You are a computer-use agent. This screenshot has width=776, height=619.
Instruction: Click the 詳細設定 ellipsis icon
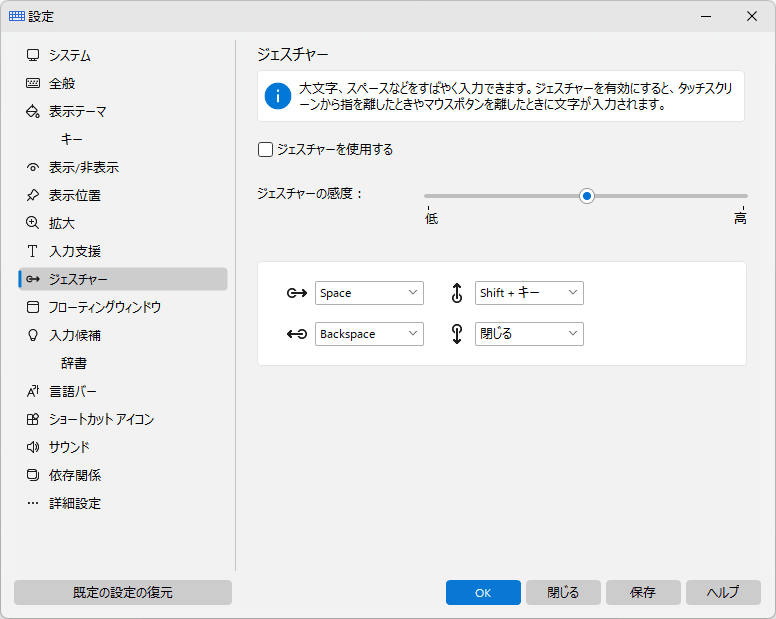pyautogui.click(x=33, y=503)
